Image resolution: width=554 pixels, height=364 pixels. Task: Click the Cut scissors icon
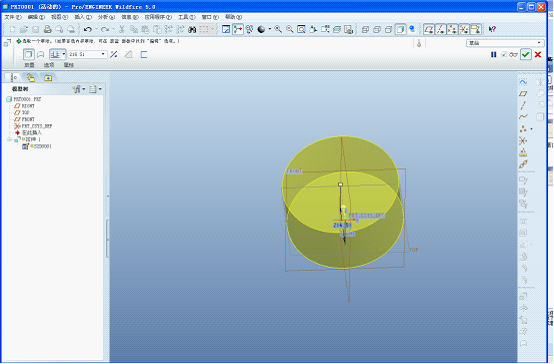pyautogui.click(x=122, y=29)
